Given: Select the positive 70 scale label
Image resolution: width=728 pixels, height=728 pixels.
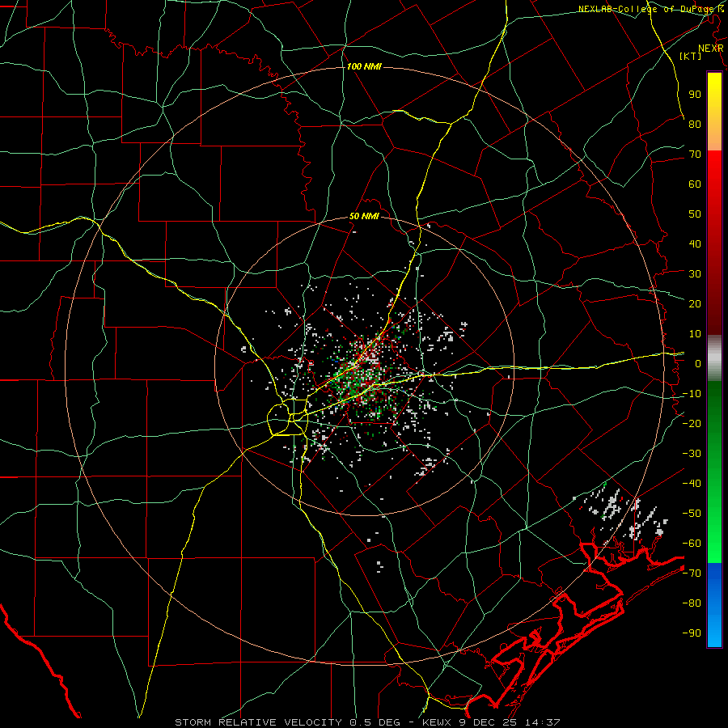Looking at the screenshot, I should tap(695, 154).
